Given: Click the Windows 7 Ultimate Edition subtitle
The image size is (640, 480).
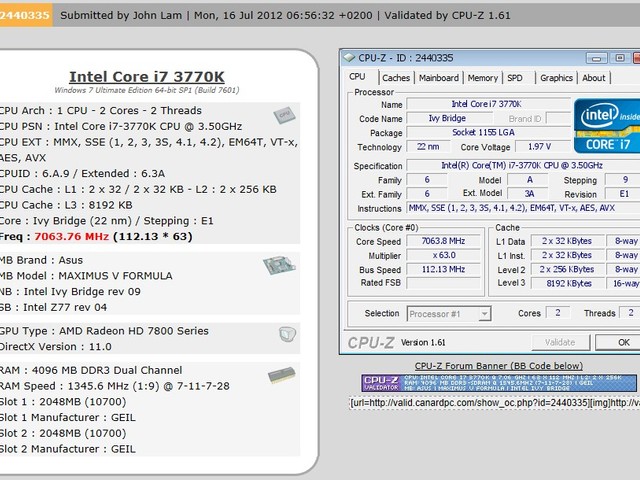Looking at the screenshot, I should (x=147, y=90).
